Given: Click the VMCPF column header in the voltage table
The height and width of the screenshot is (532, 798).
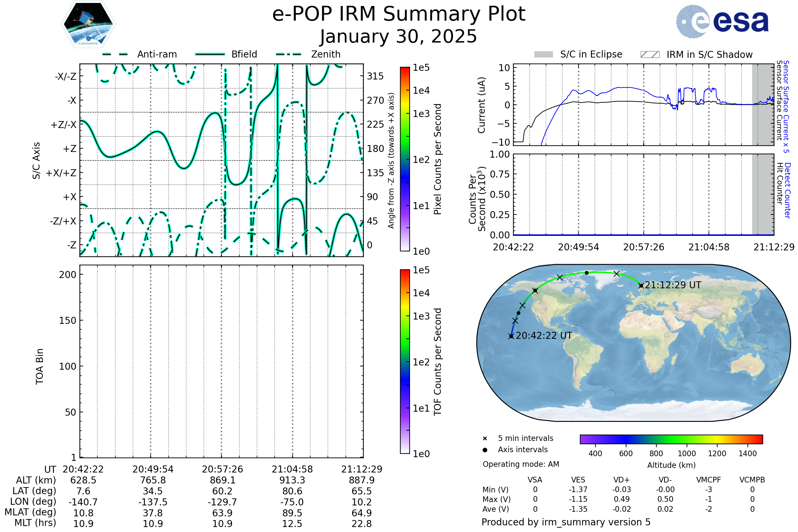Looking at the screenshot, I should (x=709, y=480).
